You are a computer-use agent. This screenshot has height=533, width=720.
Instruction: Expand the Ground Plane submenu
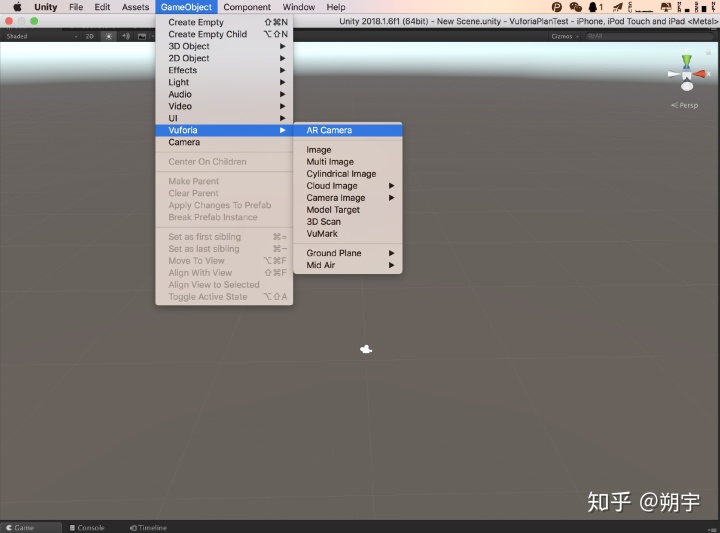click(x=348, y=253)
